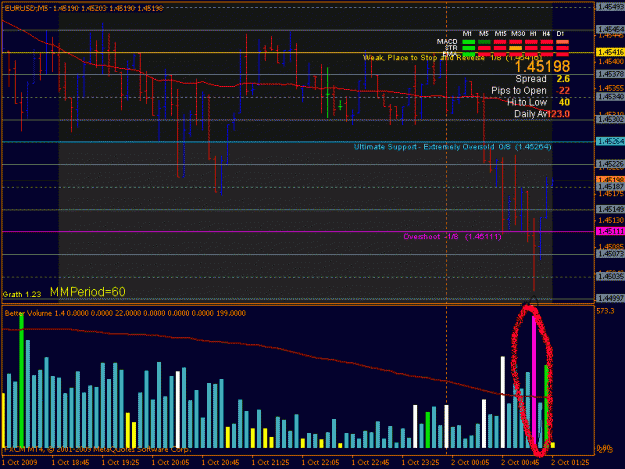Click the orange MACD D1 signal cell
Image resolution: width=625 pixels, height=469 pixels.
[562, 42]
